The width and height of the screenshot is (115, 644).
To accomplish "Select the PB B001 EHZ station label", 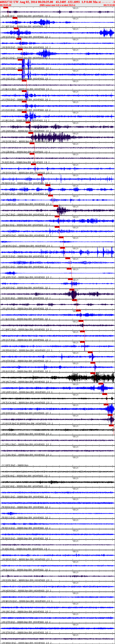I will (26, 497).
